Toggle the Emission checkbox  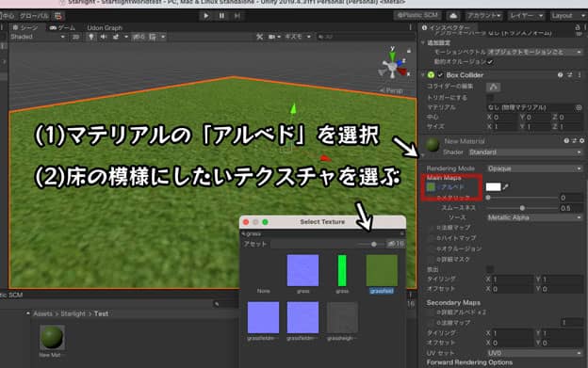point(490,269)
